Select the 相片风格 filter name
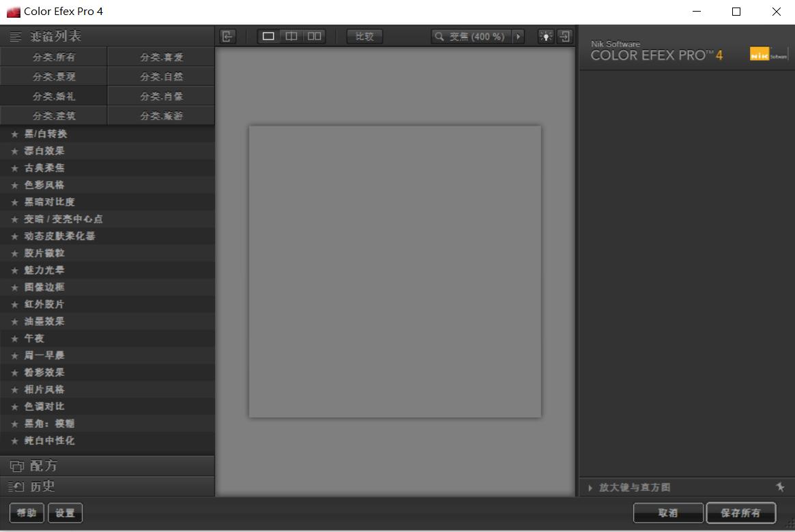The image size is (795, 532). click(x=44, y=389)
